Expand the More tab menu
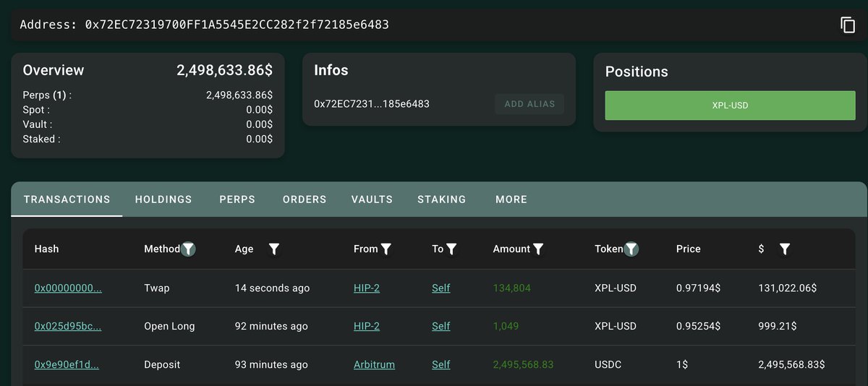The image size is (868, 386). tap(511, 200)
